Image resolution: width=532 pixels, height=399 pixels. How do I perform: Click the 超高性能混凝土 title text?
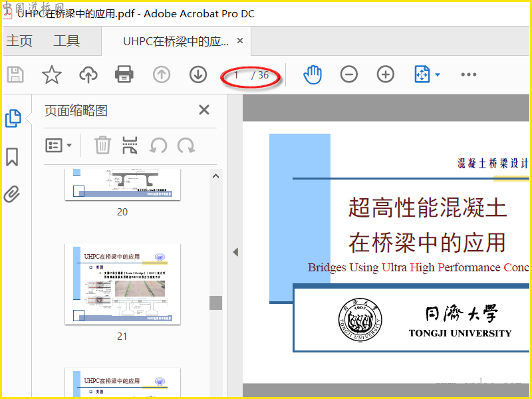click(x=428, y=207)
